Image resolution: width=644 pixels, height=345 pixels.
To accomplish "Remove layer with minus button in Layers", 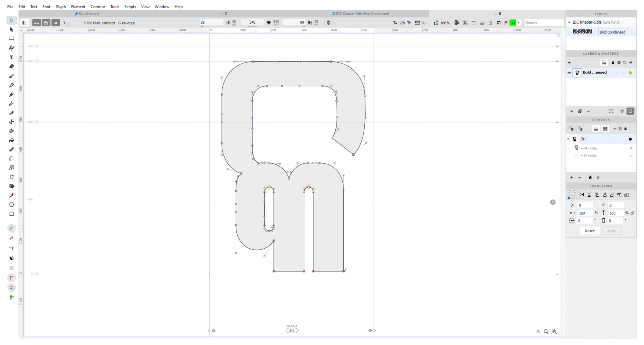I will tap(588, 111).
